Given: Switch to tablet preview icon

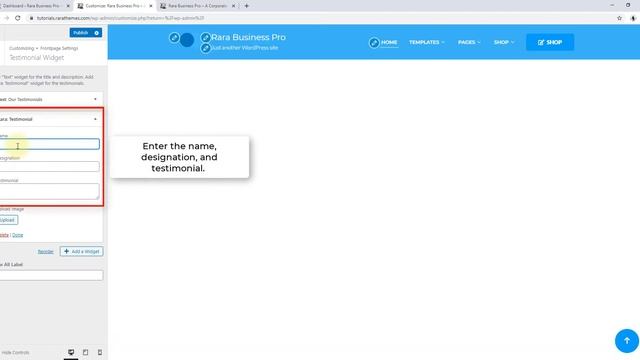Looking at the screenshot, I should click(x=85, y=352).
